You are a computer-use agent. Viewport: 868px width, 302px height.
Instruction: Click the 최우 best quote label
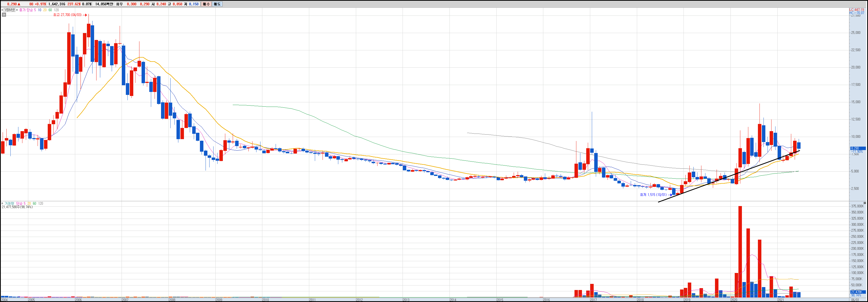119,4
